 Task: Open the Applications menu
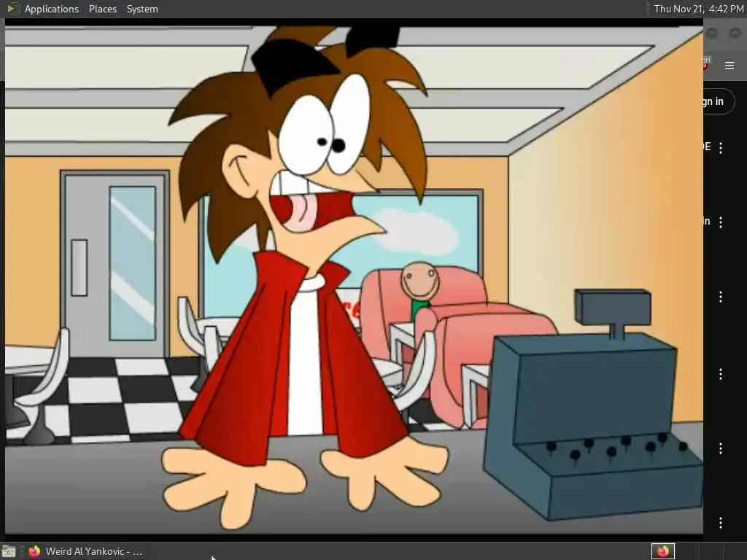52,9
